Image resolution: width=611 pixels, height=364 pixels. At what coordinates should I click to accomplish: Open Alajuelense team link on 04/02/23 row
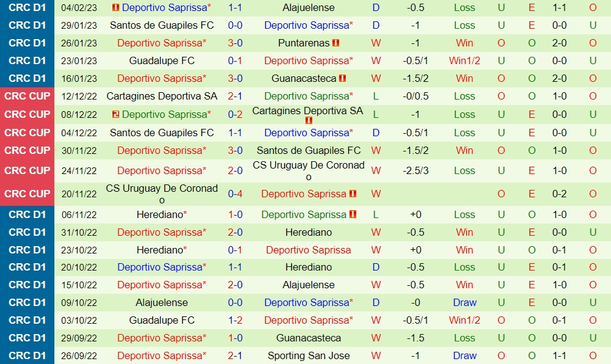(x=309, y=8)
